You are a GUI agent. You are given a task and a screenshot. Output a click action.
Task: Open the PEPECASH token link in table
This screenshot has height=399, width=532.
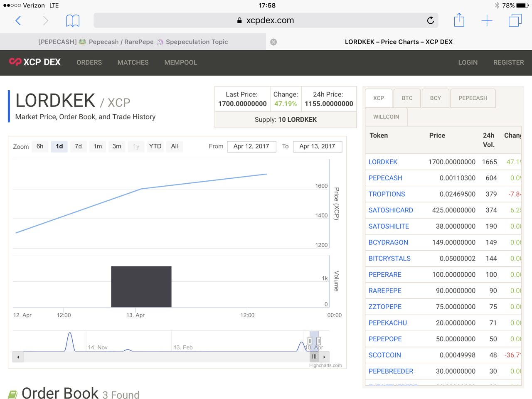385,178
